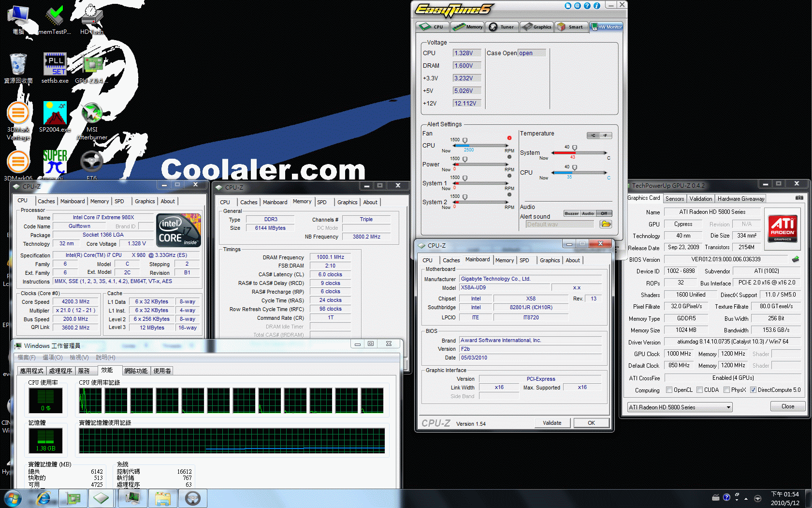Viewport: 812px width, 508px height.
Task: Open the HD Tach desktop icon
Action: [x=92, y=20]
